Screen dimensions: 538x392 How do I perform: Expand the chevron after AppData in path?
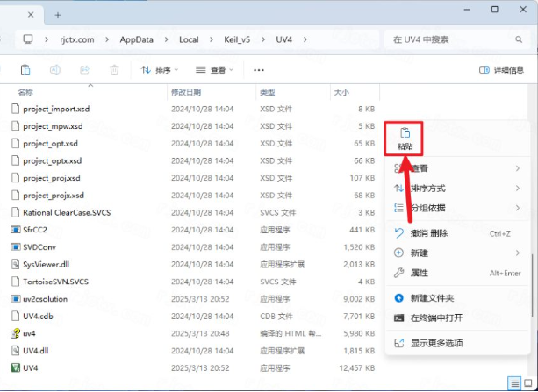[167, 39]
